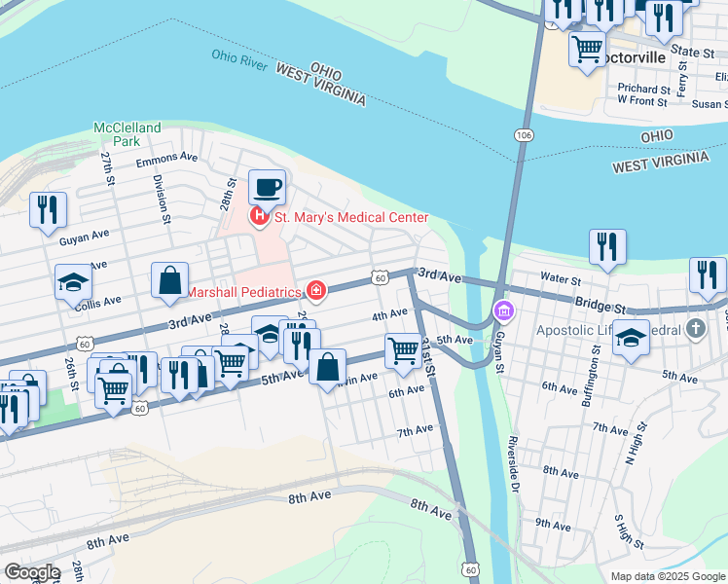Click the shopping bag marker near Irwin Ave
The image size is (728, 584).
click(x=327, y=369)
